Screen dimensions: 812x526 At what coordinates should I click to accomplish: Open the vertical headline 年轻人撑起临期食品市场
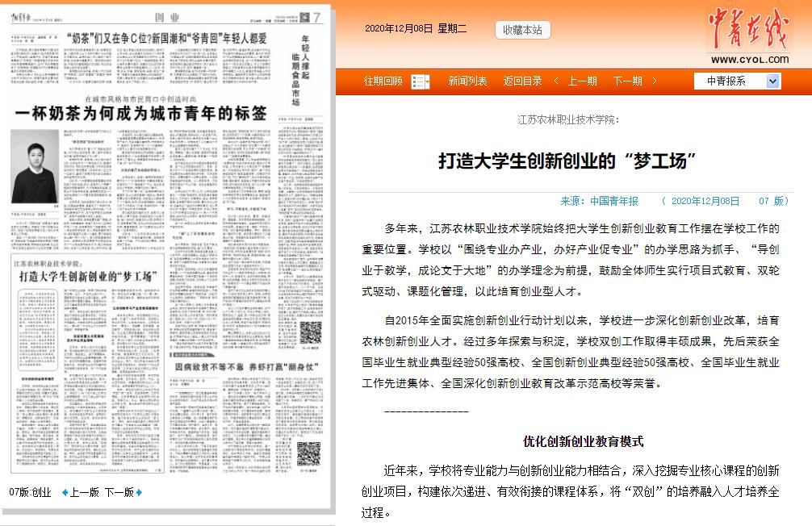tap(300, 70)
